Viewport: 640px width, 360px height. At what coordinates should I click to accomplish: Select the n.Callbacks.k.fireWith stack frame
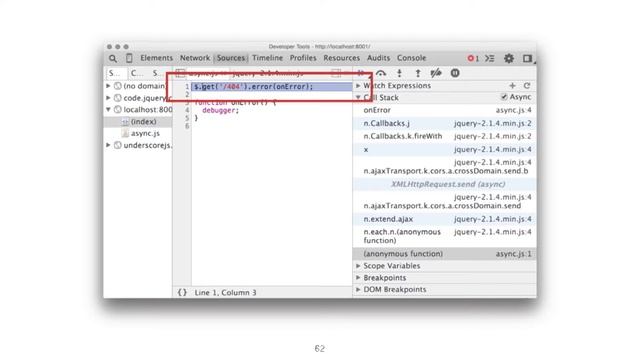click(444, 136)
